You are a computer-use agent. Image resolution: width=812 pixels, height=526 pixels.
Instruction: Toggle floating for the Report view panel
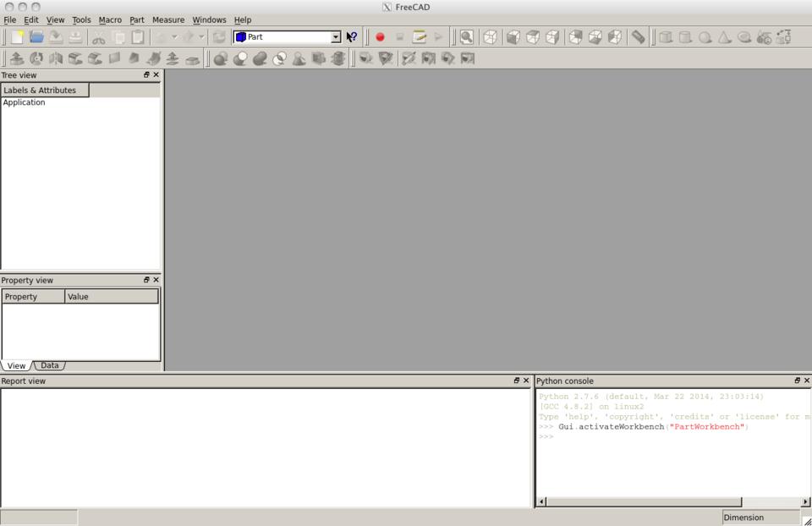[517, 381]
